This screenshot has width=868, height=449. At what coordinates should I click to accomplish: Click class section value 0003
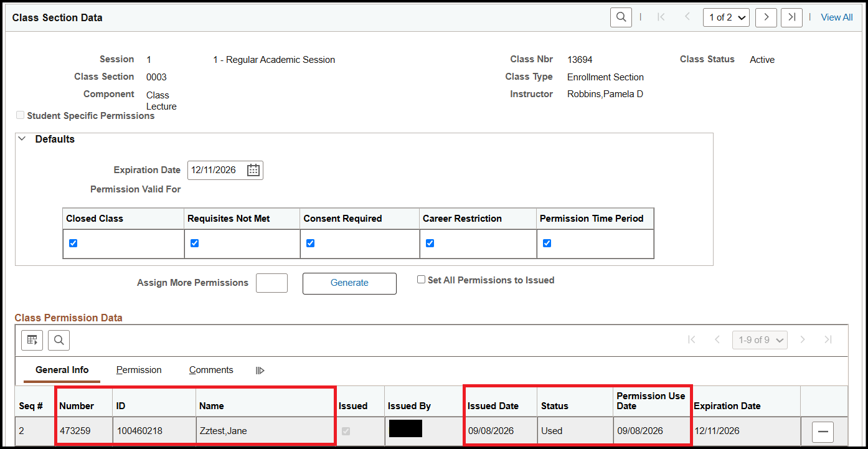click(x=156, y=77)
